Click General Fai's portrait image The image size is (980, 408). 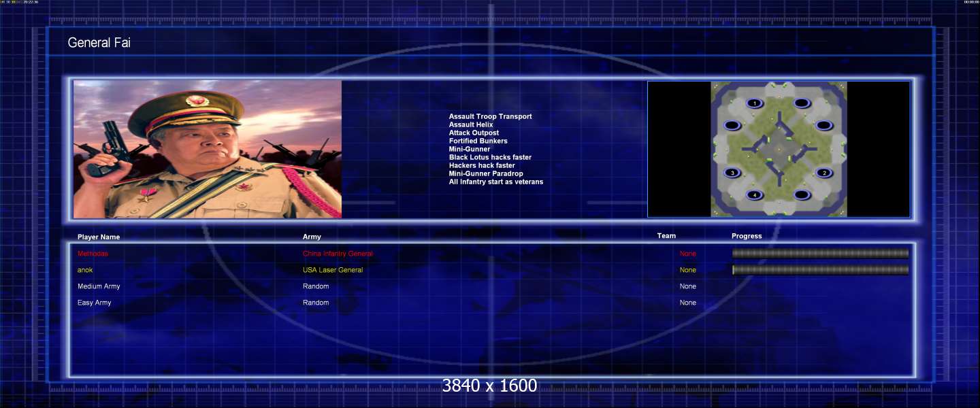click(208, 150)
